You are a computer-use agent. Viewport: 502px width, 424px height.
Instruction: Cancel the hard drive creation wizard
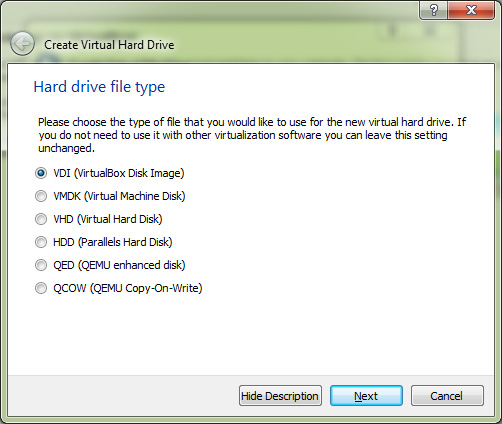click(447, 396)
